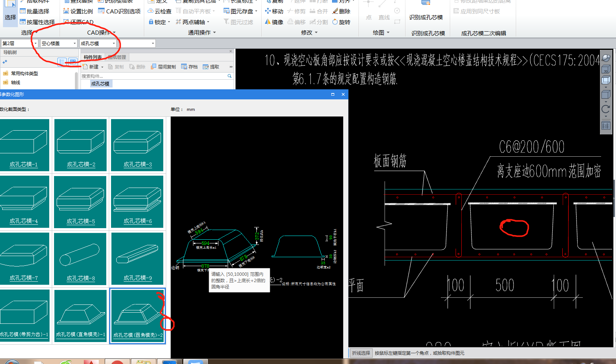This screenshot has height=364, width=616.
Task: Expand component list toolbar overflow arrows
Action: pos(231,67)
